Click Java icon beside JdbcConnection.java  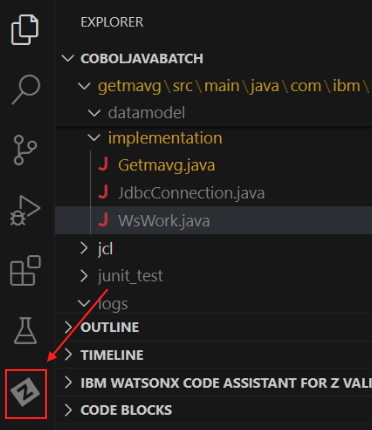[103, 192]
